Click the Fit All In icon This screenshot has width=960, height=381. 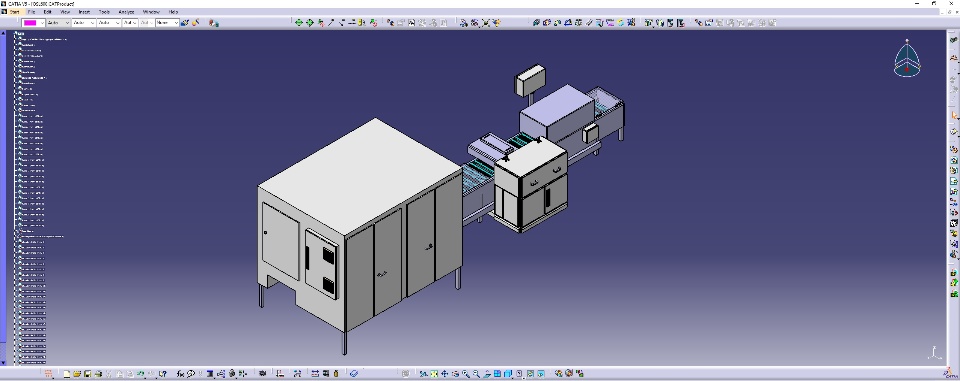(434, 374)
